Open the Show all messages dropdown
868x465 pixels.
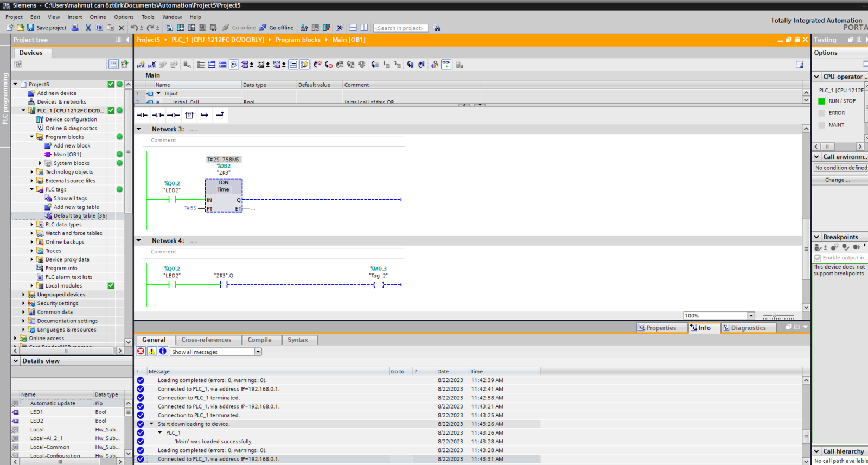[216, 352]
